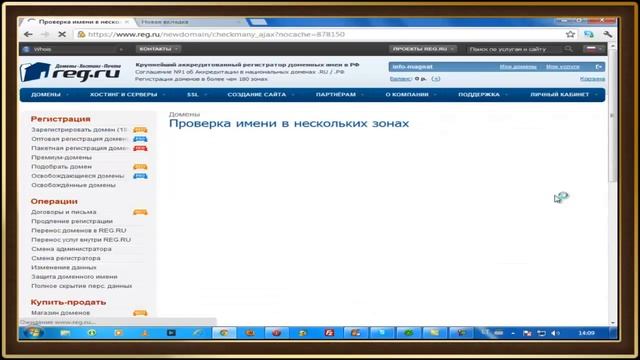640x360 pixels.
Task: Open the volume speaker tray icon
Action: point(555,333)
